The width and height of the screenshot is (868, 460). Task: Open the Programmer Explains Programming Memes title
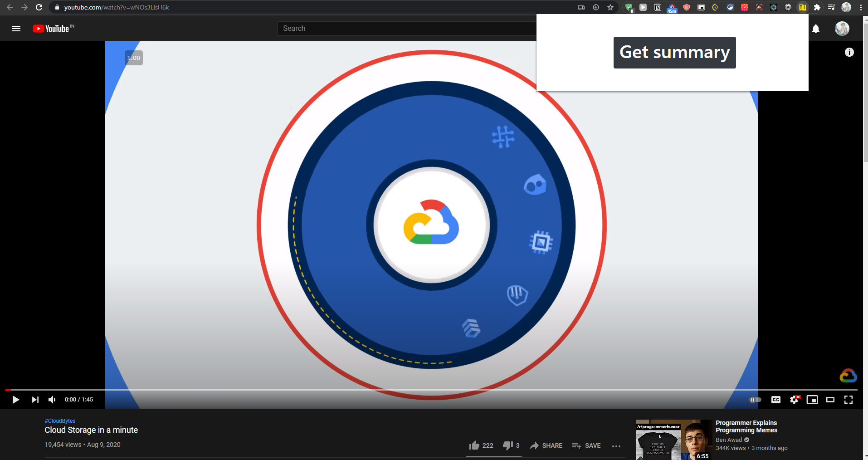tap(746, 426)
